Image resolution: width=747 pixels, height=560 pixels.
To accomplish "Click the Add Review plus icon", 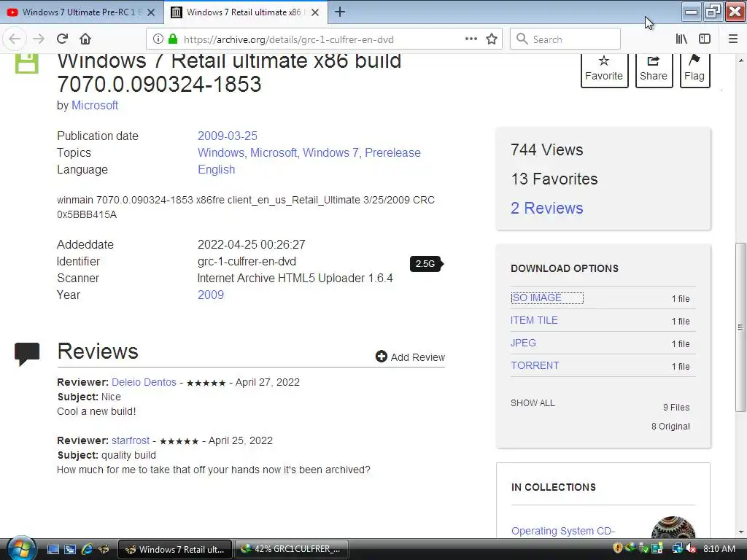I will point(381,356).
